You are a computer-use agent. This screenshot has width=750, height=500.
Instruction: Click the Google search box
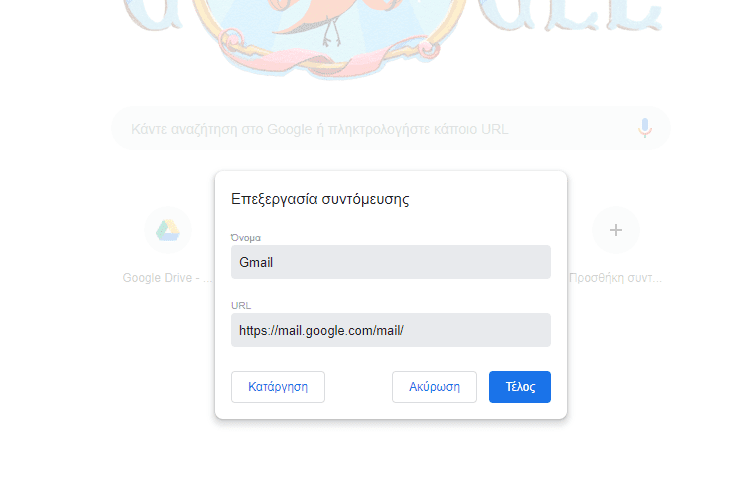click(390, 128)
